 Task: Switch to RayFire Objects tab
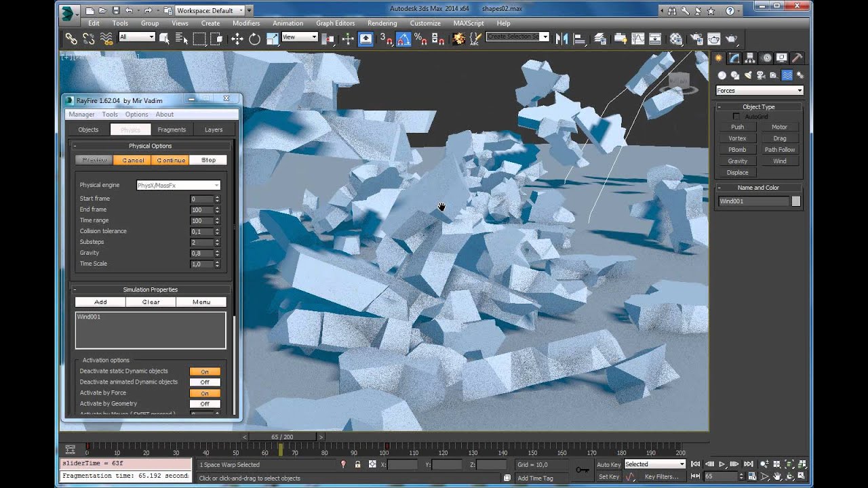tap(88, 129)
